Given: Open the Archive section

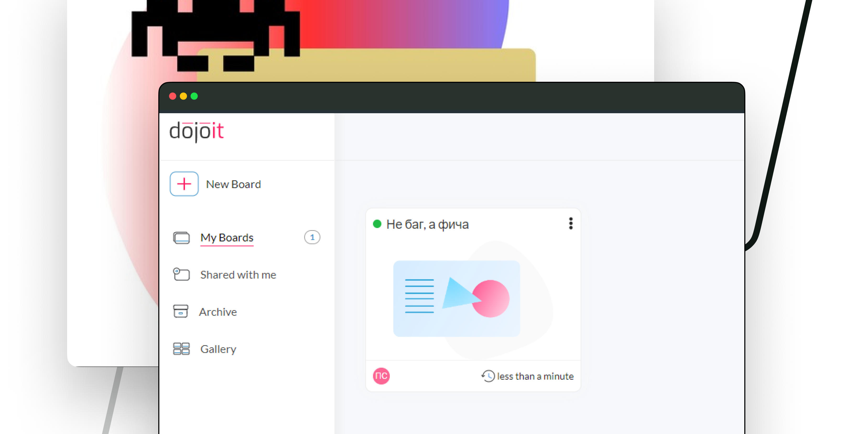Looking at the screenshot, I should [217, 311].
